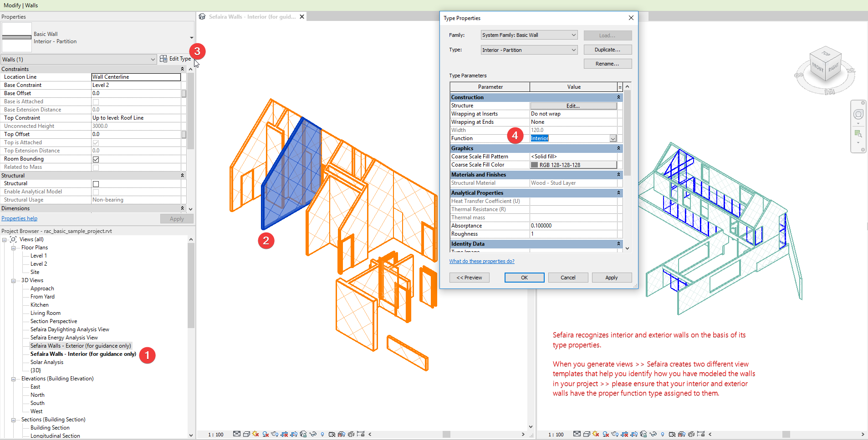Open the Basic Wall type selector dropdown
The image size is (868, 440).
(191, 38)
